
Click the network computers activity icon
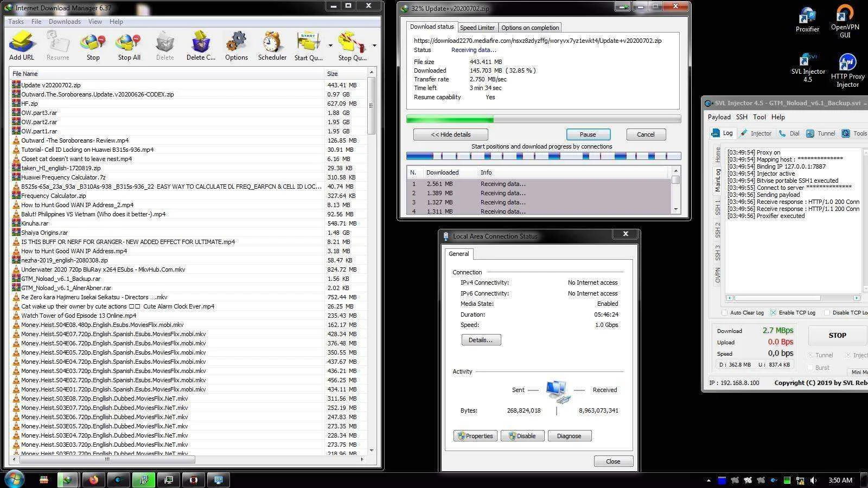coord(557,391)
